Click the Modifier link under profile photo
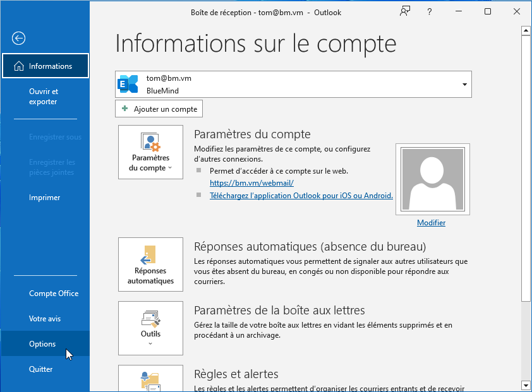This screenshot has height=392, width=532. tap(431, 223)
